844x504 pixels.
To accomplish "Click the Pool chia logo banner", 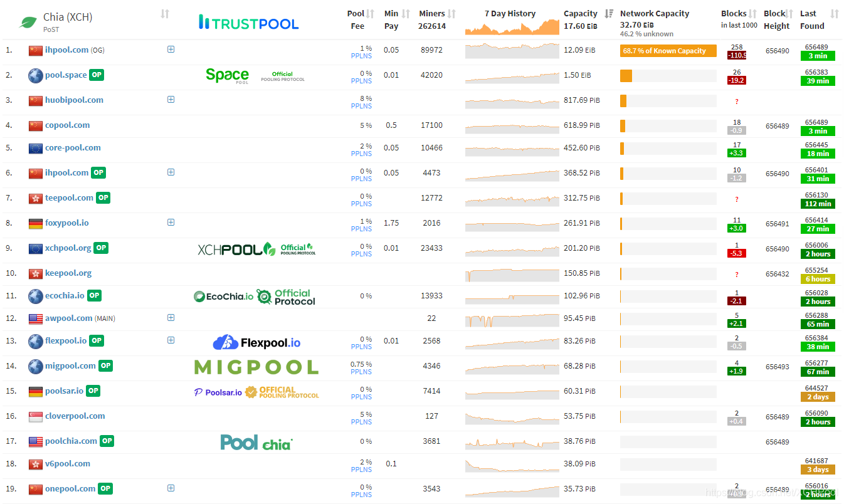I will [256, 442].
